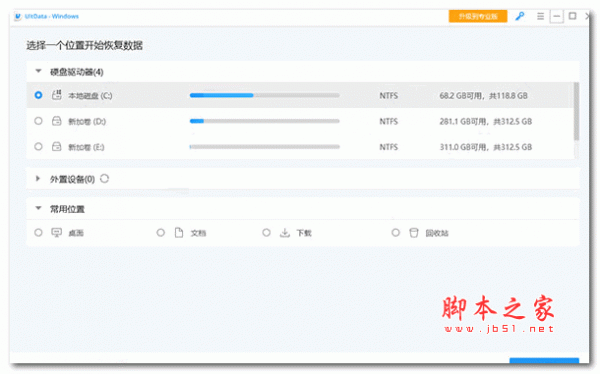
Task: Click NTFS label in the E: row
Action: coord(389,147)
